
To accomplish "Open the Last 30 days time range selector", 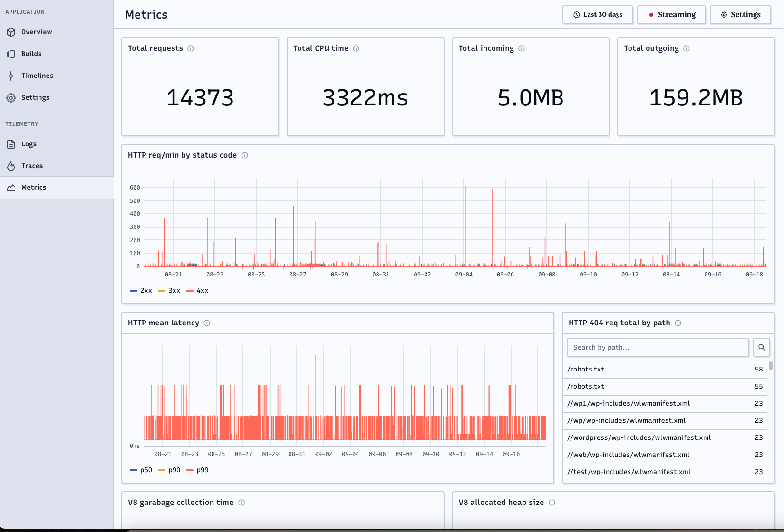I will (598, 15).
